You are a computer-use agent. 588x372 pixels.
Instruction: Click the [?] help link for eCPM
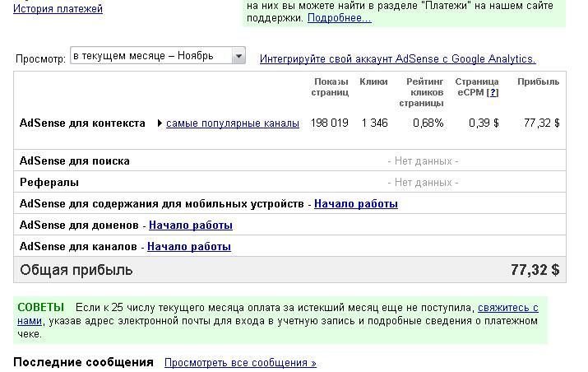click(493, 92)
